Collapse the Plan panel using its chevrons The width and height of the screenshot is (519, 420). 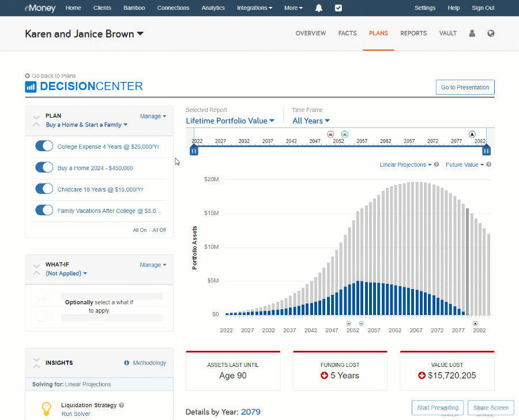pos(36,121)
